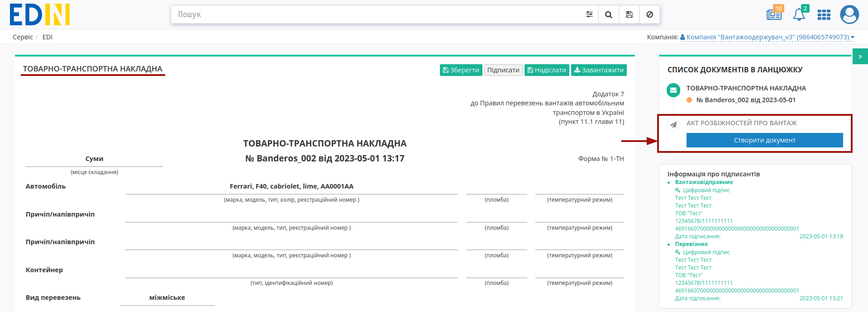This screenshot has width=868, height=312.
Task: Click the Підписати button
Action: (x=503, y=70)
